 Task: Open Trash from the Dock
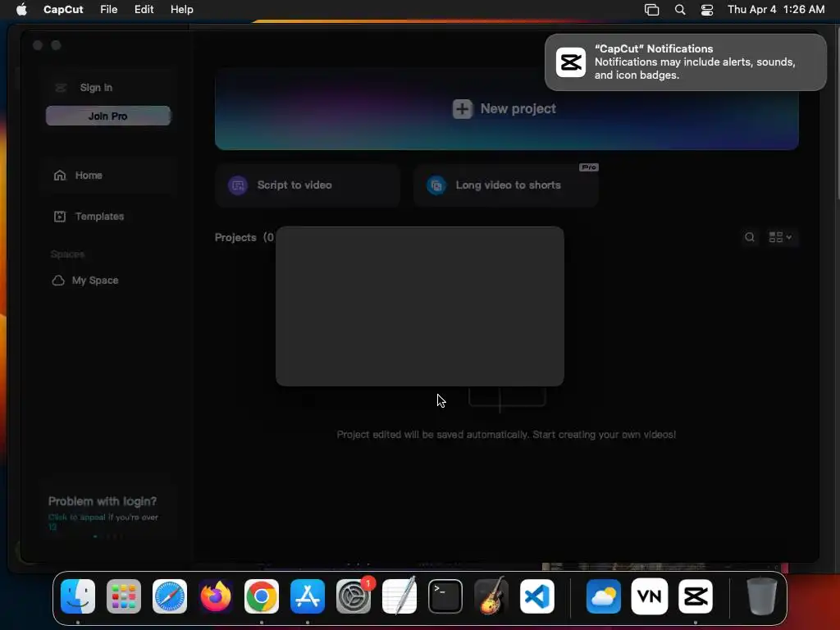[x=762, y=596]
